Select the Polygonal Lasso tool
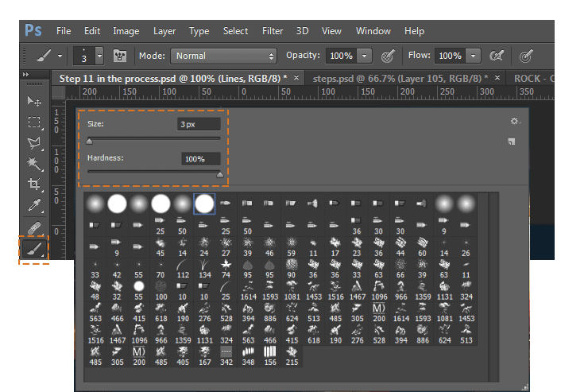 click(x=34, y=143)
